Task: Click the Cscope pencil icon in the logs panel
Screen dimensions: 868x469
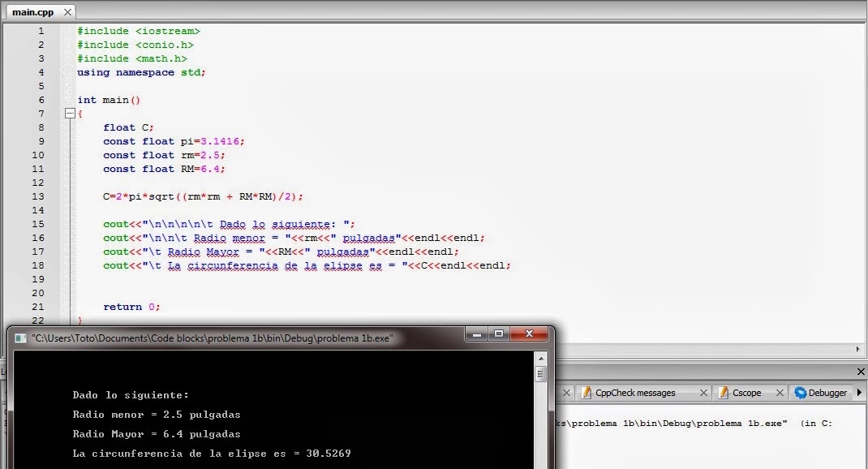Action: pyautogui.click(x=724, y=393)
